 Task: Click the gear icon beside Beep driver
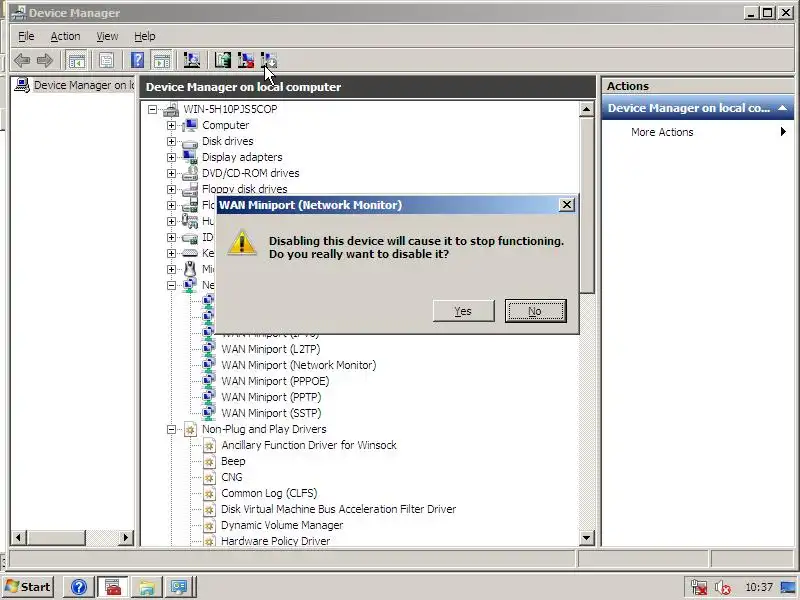209,462
